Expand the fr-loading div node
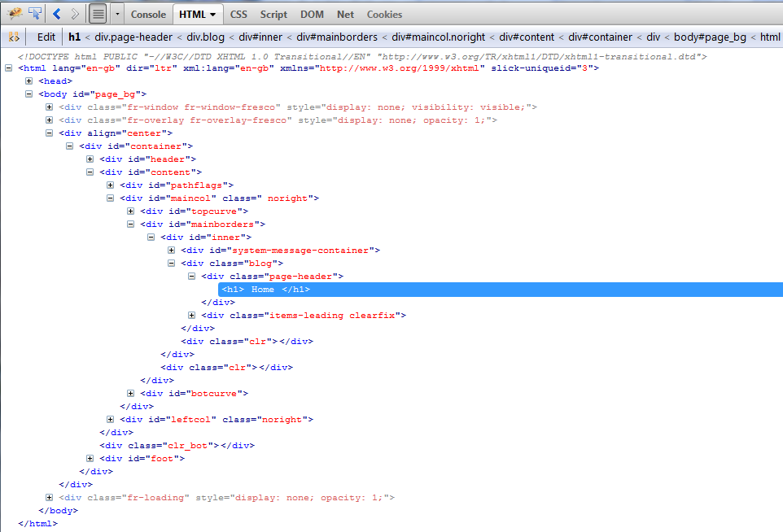 click(x=49, y=497)
